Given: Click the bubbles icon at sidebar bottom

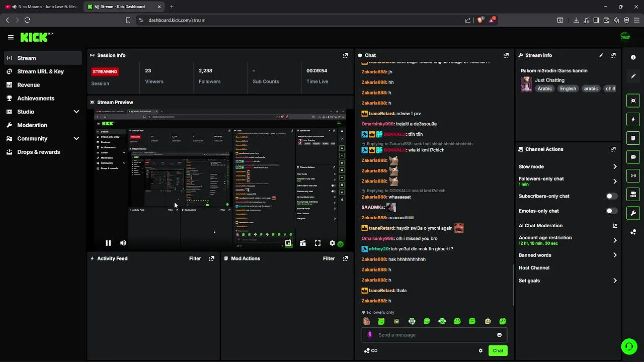Looking at the screenshot, I should [633, 232].
